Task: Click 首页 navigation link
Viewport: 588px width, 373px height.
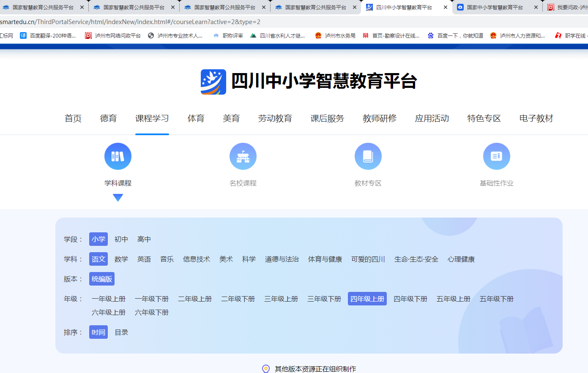Action: (73, 118)
